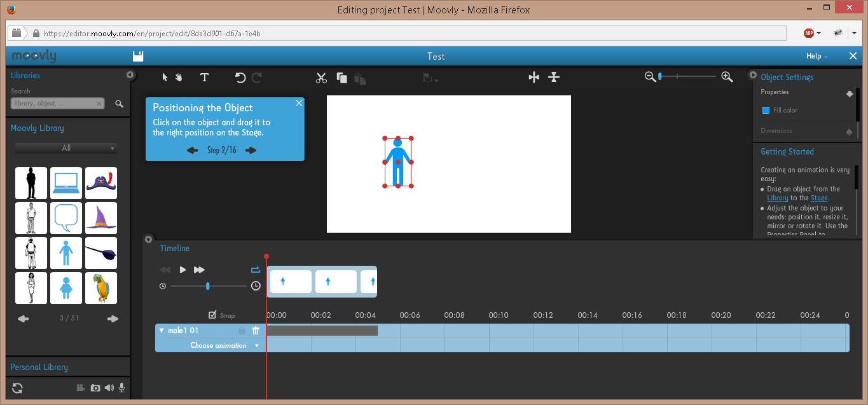Select the hand pan tool
This screenshot has width=868, height=405.
(179, 78)
